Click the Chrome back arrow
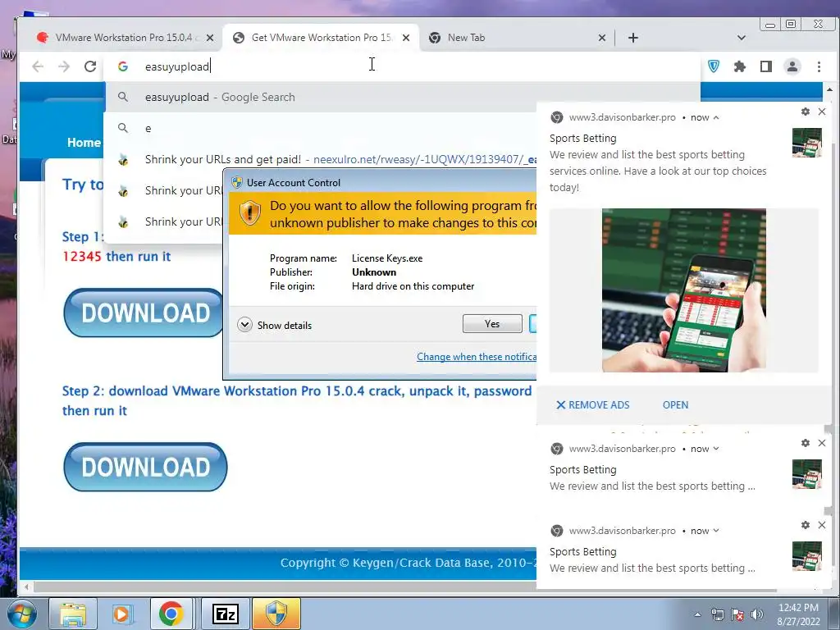840x630 pixels. click(x=38, y=66)
